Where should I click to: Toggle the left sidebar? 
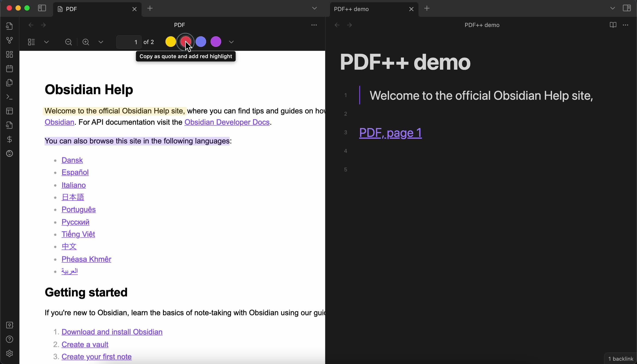[42, 8]
